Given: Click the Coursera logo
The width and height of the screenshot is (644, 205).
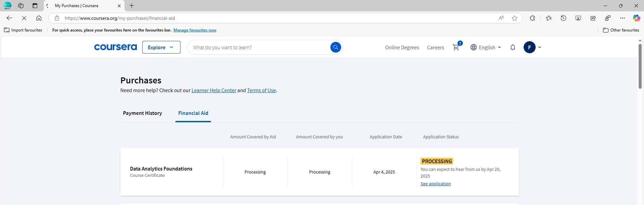Looking at the screenshot, I should point(115,47).
